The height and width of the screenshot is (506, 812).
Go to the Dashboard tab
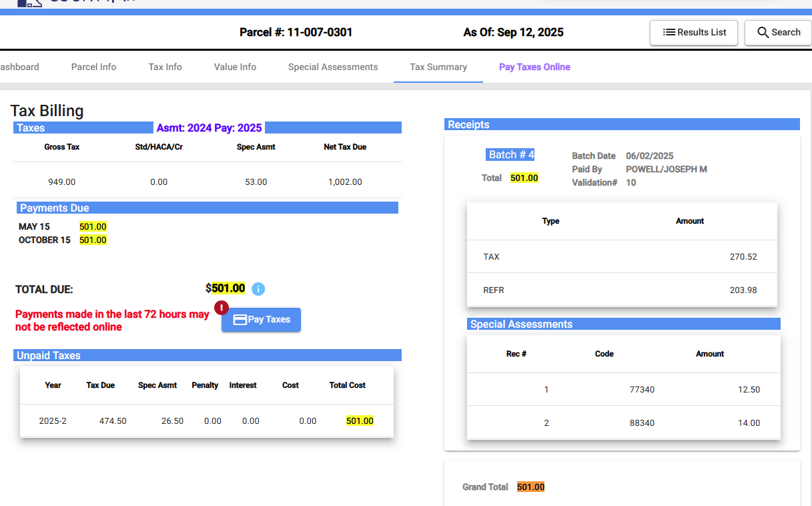[19, 67]
